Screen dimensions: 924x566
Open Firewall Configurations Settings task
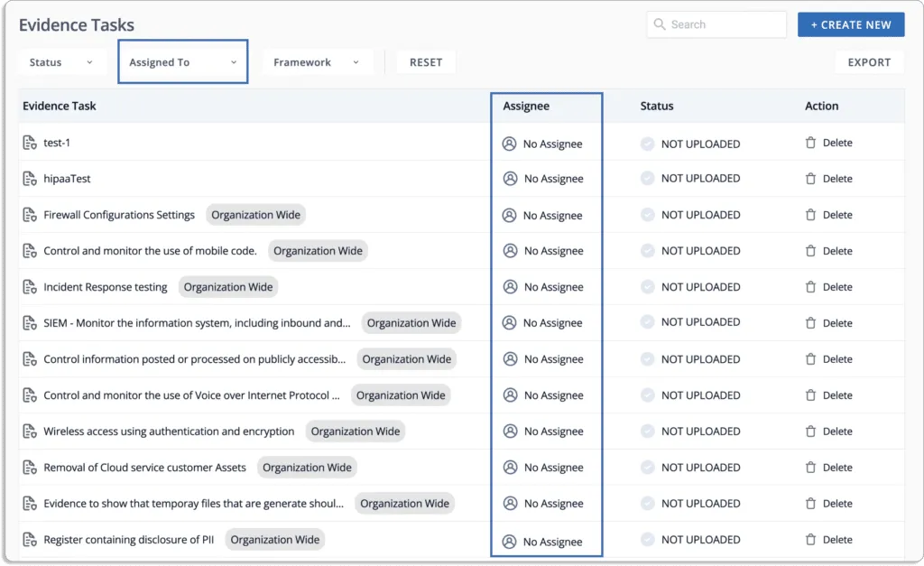(119, 215)
